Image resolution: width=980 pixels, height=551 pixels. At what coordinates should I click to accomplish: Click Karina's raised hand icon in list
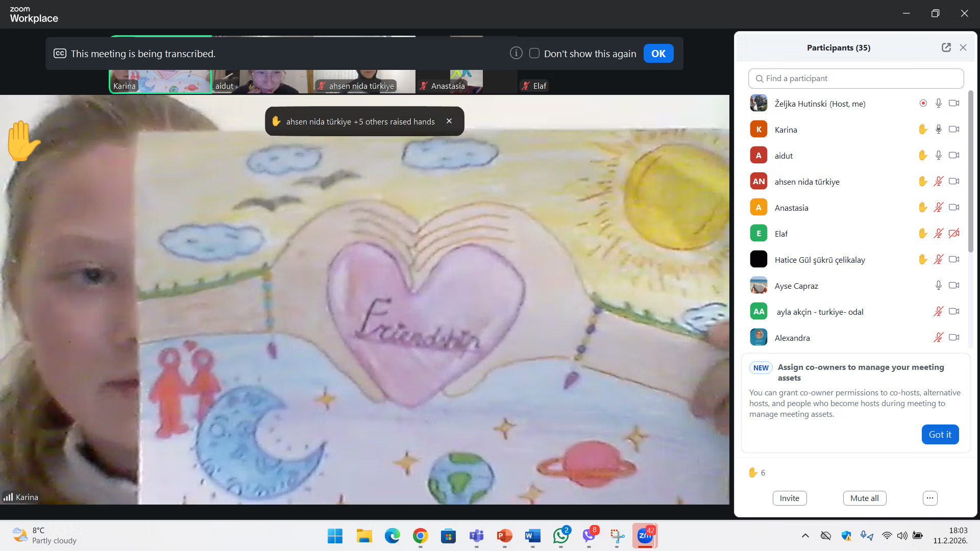(922, 130)
